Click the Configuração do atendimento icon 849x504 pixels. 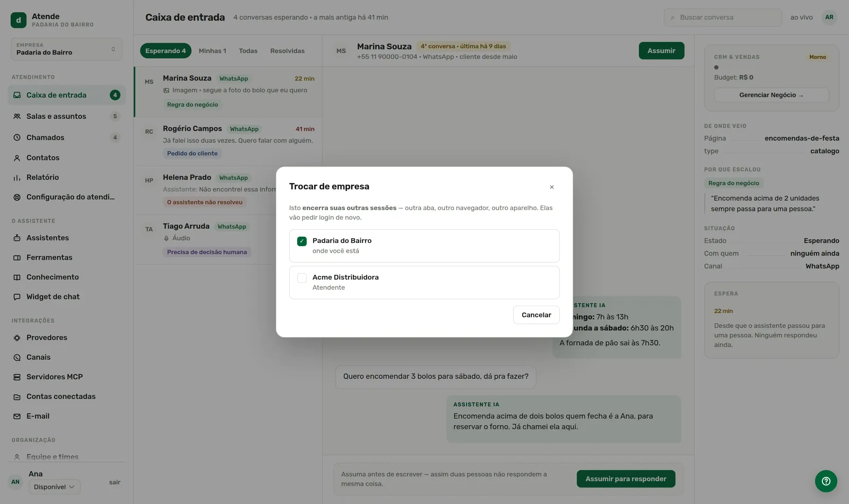(x=17, y=197)
